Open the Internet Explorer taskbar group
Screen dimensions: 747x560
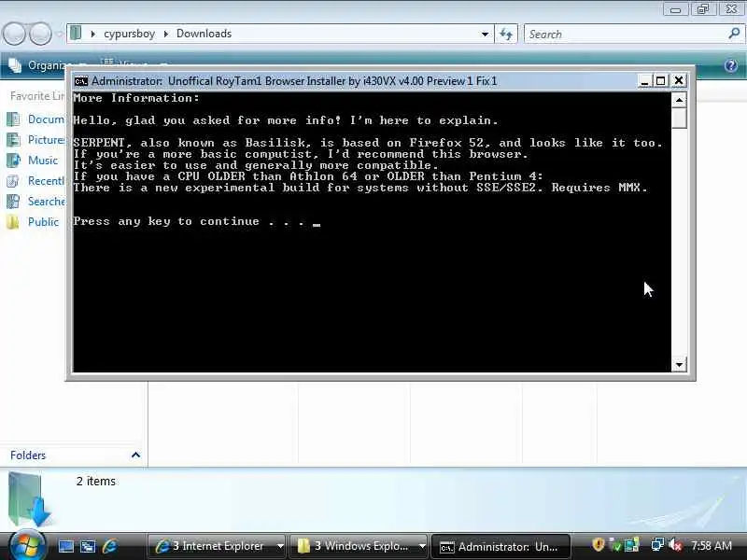tap(211, 546)
